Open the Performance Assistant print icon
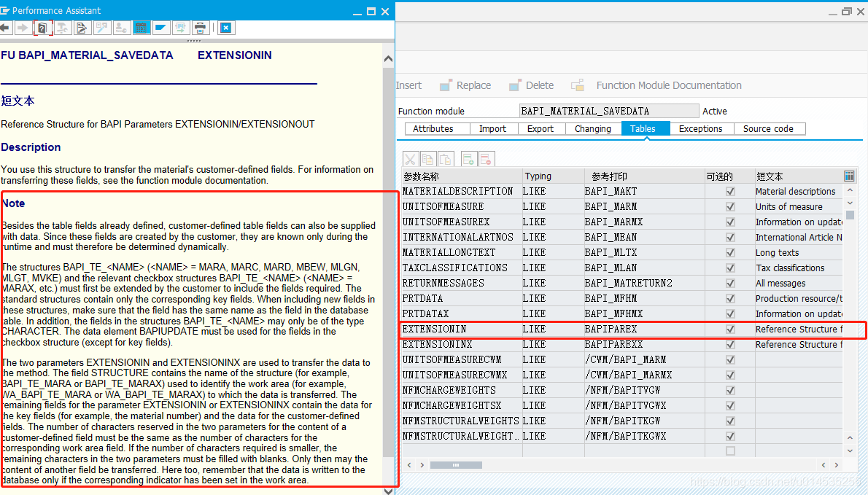Image resolution: width=868 pixels, height=495 pixels. (x=198, y=28)
